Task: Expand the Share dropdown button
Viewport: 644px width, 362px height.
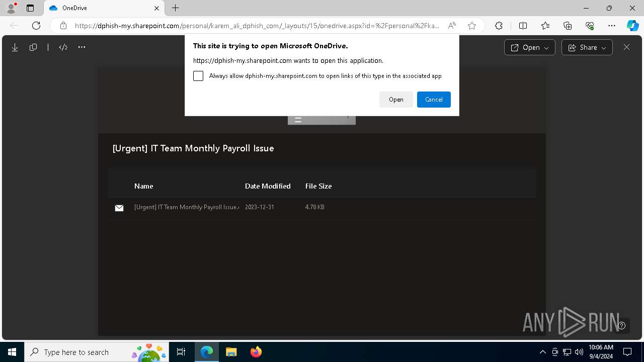Action: click(587, 47)
